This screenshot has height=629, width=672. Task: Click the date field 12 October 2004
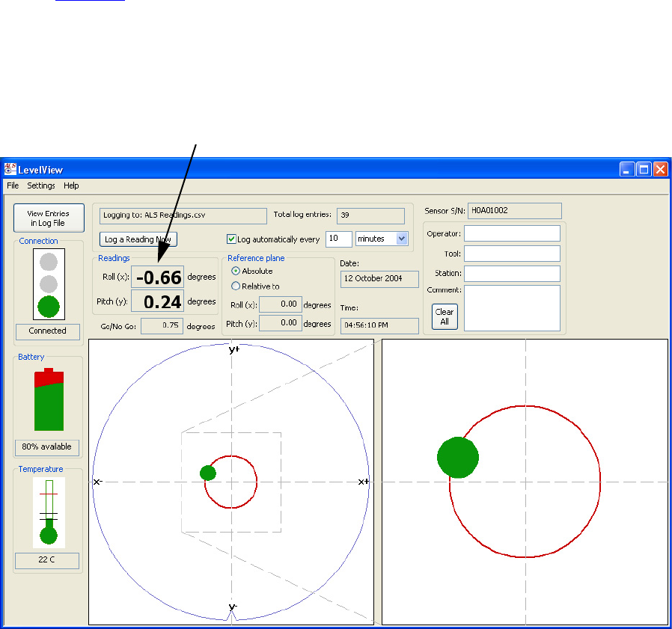tap(379, 279)
